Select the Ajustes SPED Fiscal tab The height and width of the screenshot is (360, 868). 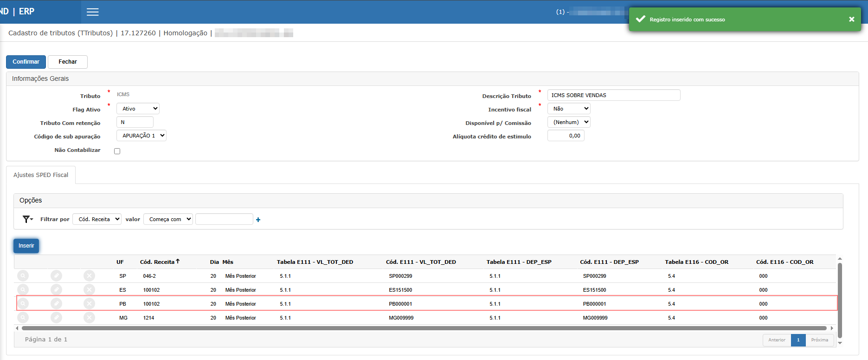41,175
